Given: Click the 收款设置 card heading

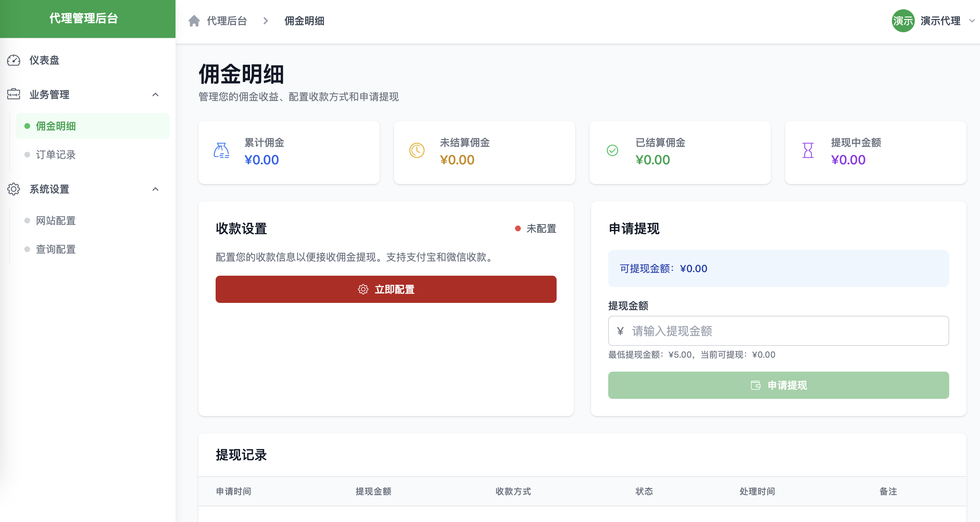Looking at the screenshot, I should [241, 228].
